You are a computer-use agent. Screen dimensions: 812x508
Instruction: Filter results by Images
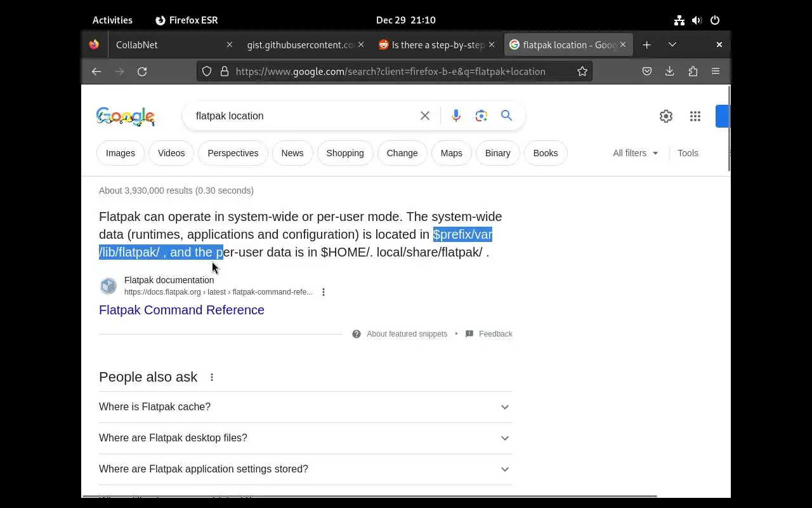pos(121,153)
